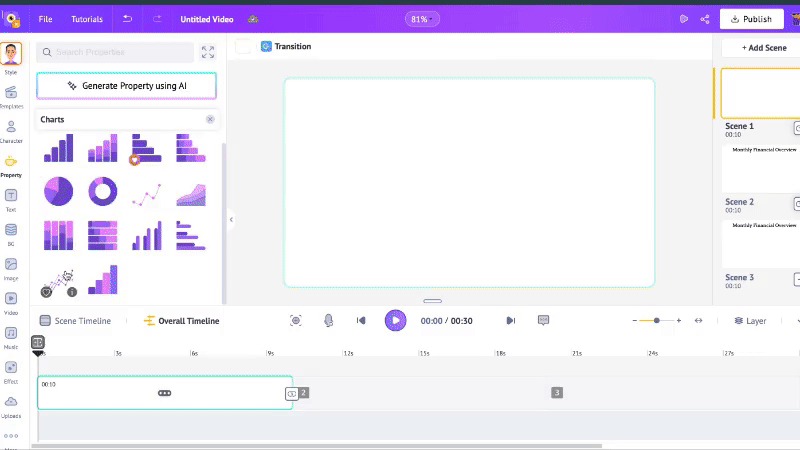Fit timeline to width arrows icon
The width and height of the screenshot is (800, 450).
click(698, 320)
